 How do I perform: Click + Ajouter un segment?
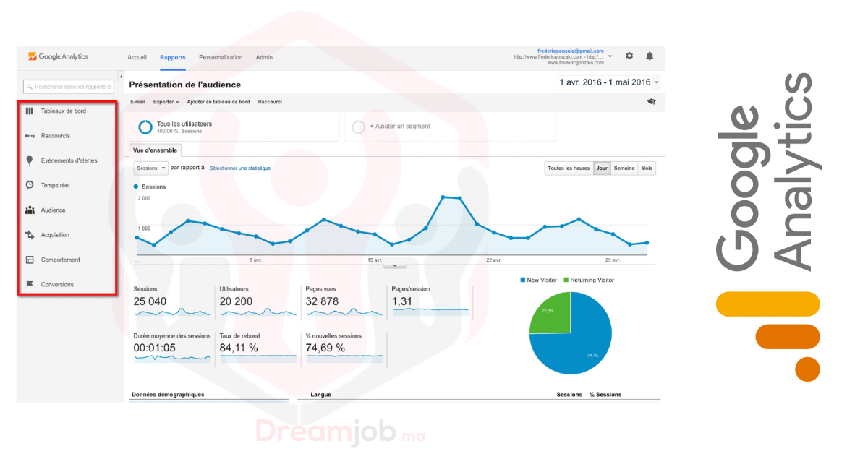450,127
